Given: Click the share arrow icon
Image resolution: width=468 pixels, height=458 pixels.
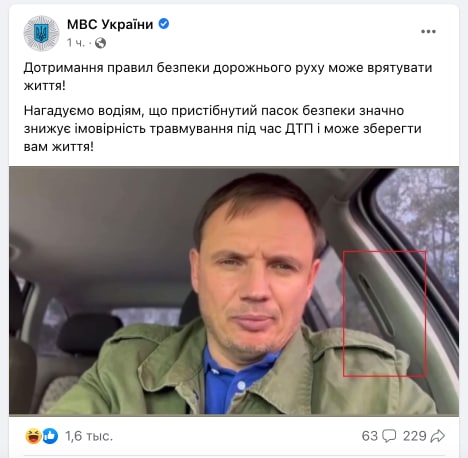Looking at the screenshot, I should coord(438,436).
